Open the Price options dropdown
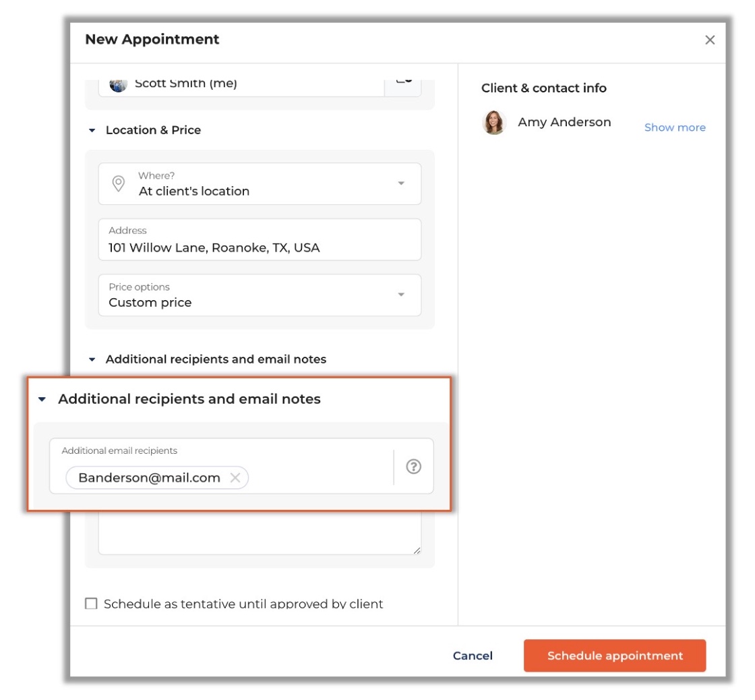The image size is (755, 700). (x=260, y=295)
